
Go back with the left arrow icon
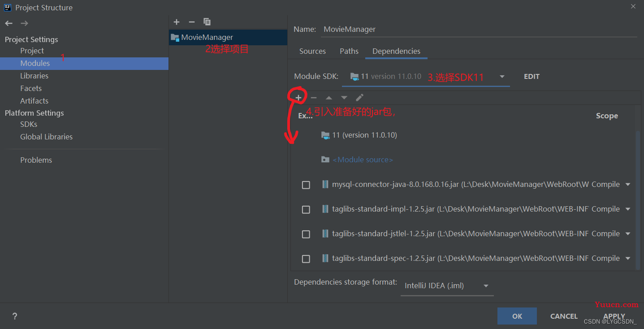(9, 23)
